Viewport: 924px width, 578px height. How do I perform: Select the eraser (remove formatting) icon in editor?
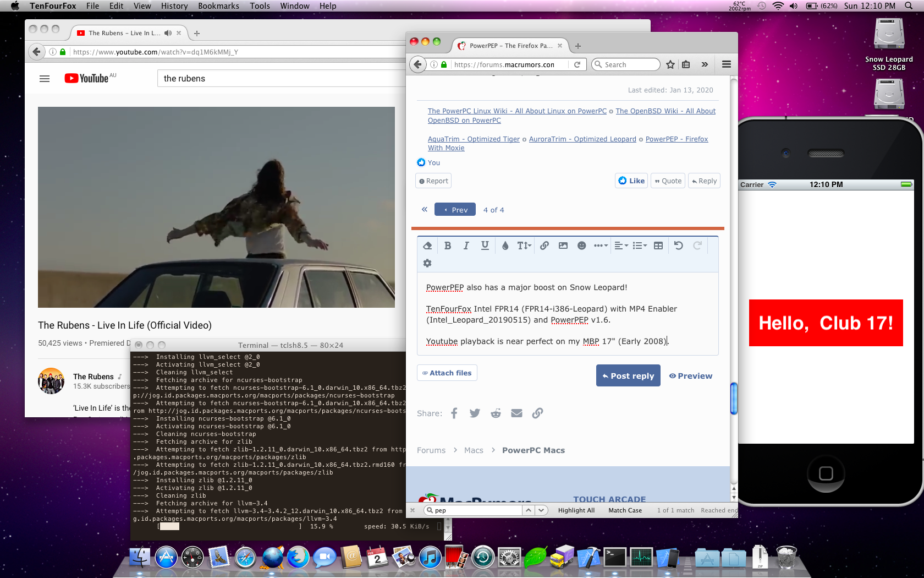(x=427, y=246)
